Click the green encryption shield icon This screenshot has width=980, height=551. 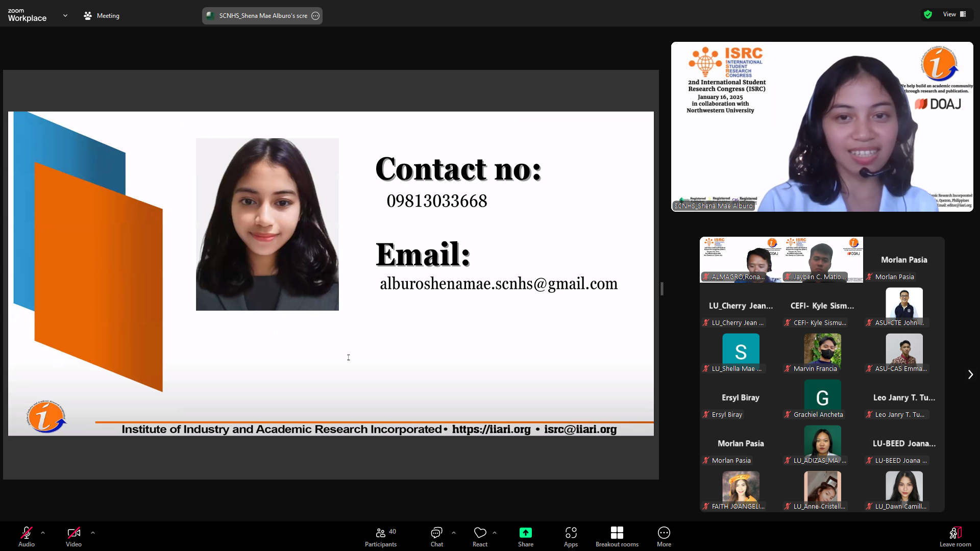[x=928, y=14]
